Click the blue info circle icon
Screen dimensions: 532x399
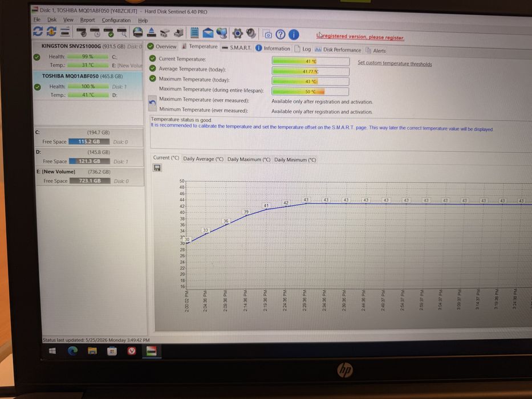click(294, 34)
